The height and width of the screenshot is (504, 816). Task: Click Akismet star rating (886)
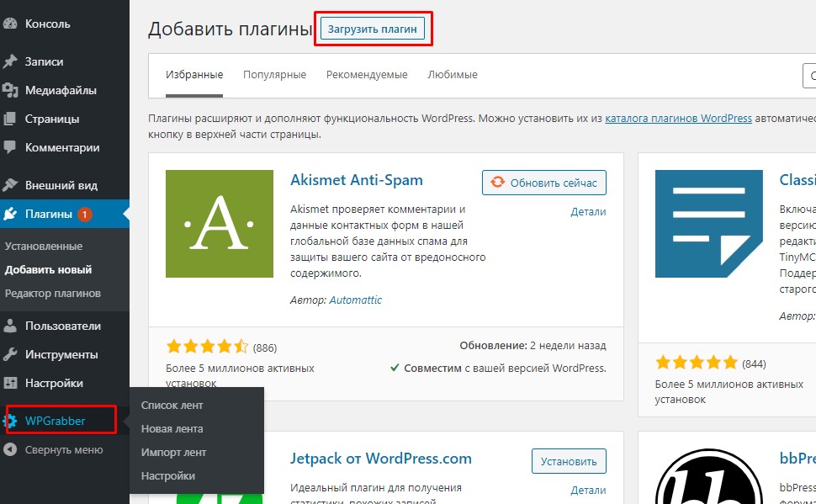click(x=207, y=347)
